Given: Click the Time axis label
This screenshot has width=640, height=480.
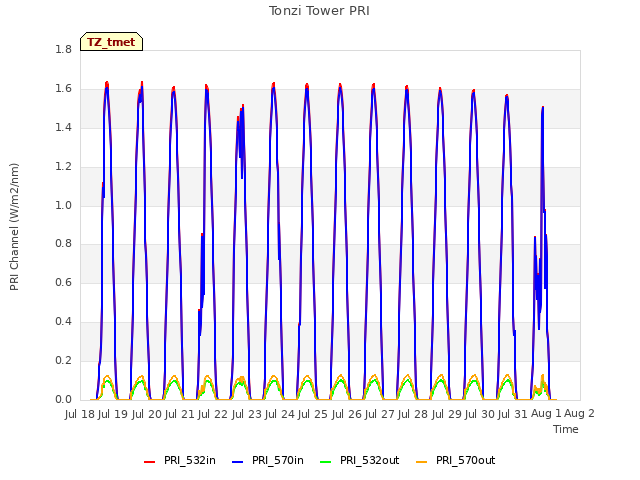Looking at the screenshot, I should 566,429.
